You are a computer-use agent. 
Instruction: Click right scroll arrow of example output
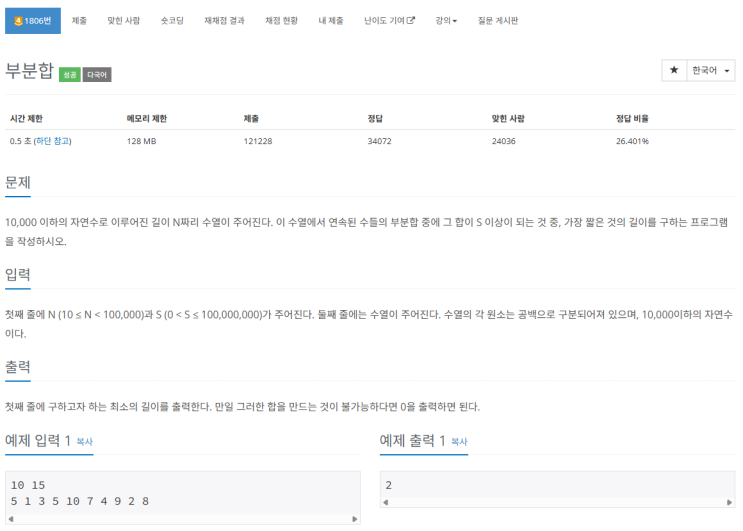[x=729, y=503]
